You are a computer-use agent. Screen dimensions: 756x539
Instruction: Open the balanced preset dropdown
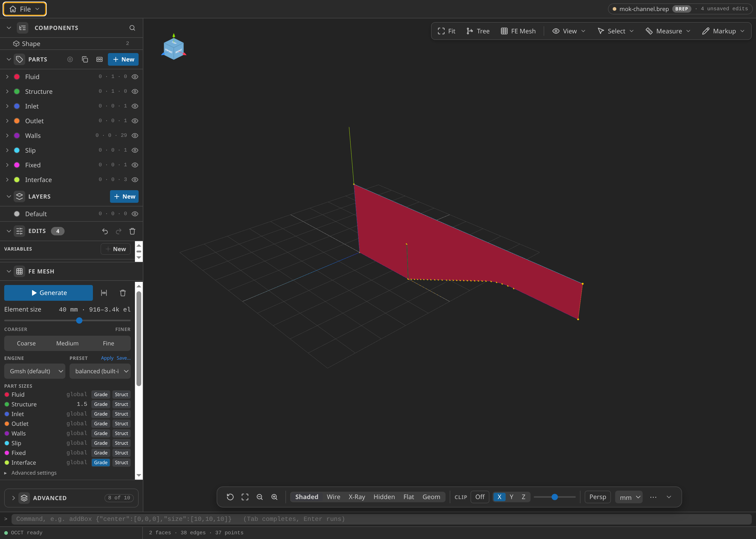point(100,371)
